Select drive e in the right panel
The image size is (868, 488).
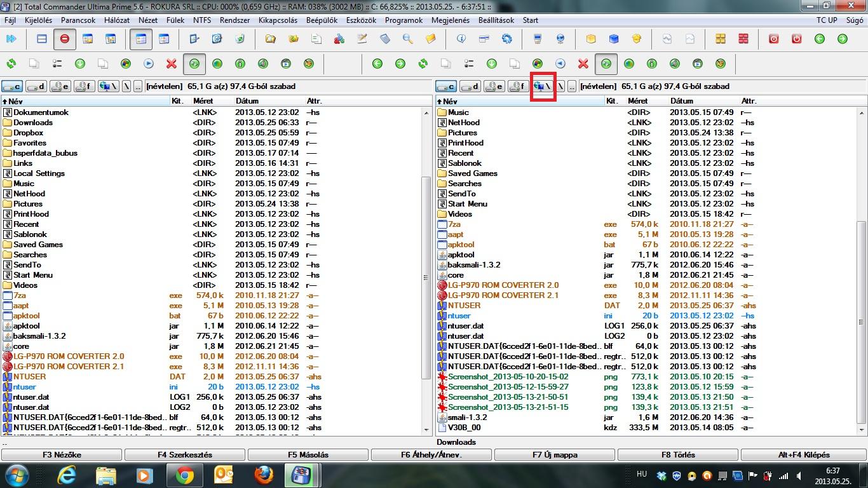pyautogui.click(x=494, y=86)
